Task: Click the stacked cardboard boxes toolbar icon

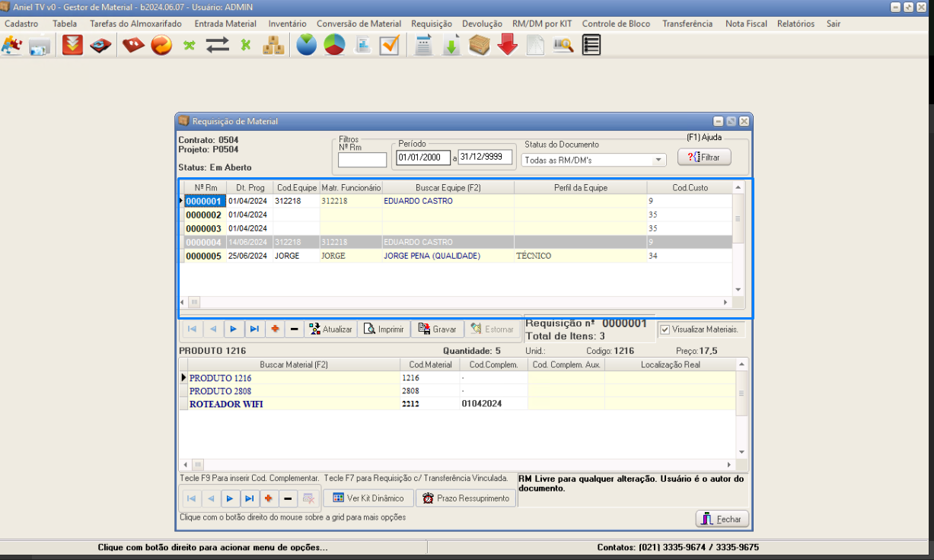Action: pos(273,46)
